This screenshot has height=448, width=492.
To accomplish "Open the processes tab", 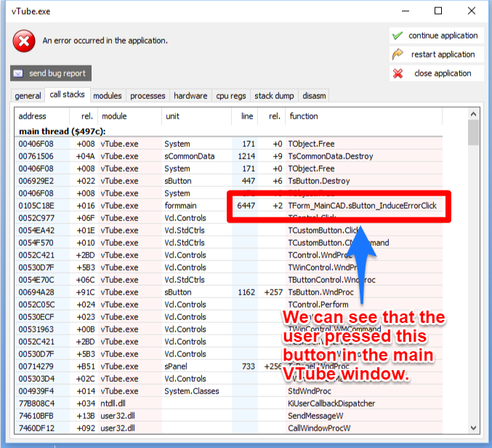I will click(x=148, y=96).
